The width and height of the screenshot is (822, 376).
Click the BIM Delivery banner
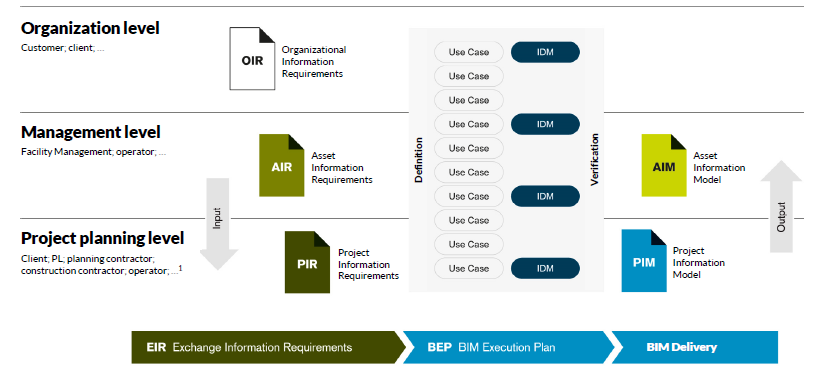[x=695, y=347]
